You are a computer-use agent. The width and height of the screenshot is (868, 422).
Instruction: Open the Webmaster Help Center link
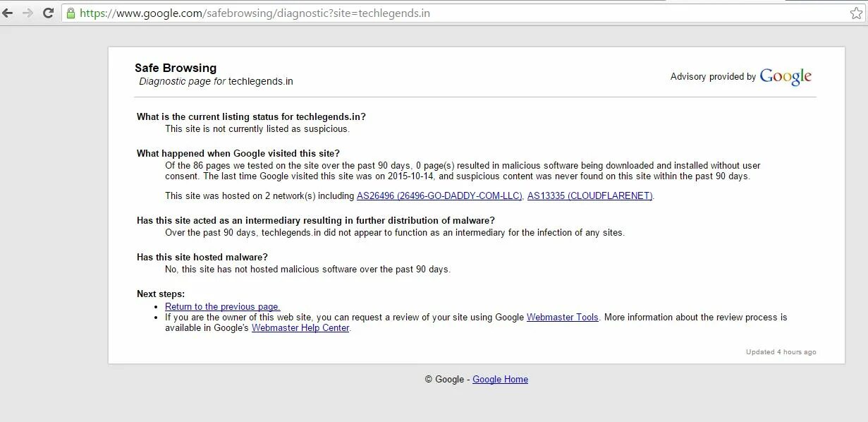tap(300, 327)
